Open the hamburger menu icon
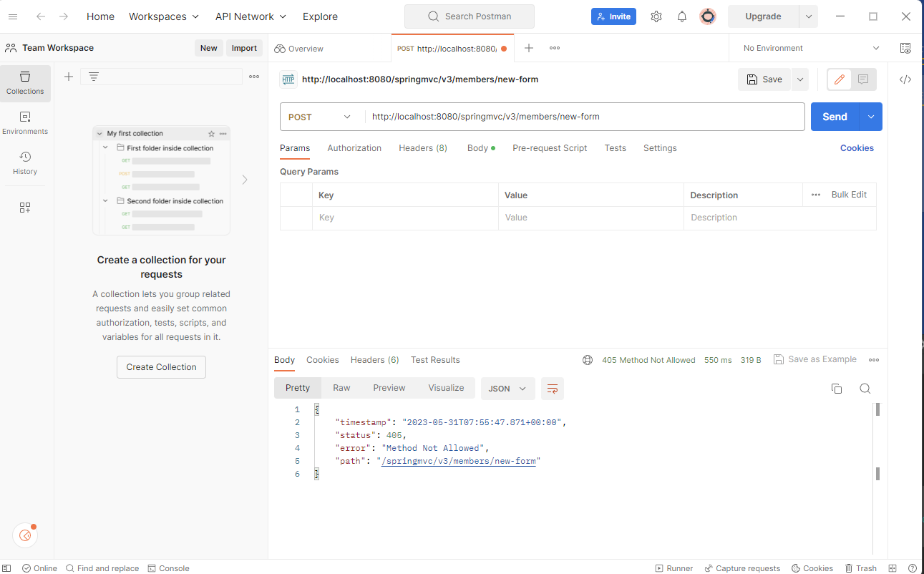Viewport: 924px width, 574px height. [x=13, y=16]
